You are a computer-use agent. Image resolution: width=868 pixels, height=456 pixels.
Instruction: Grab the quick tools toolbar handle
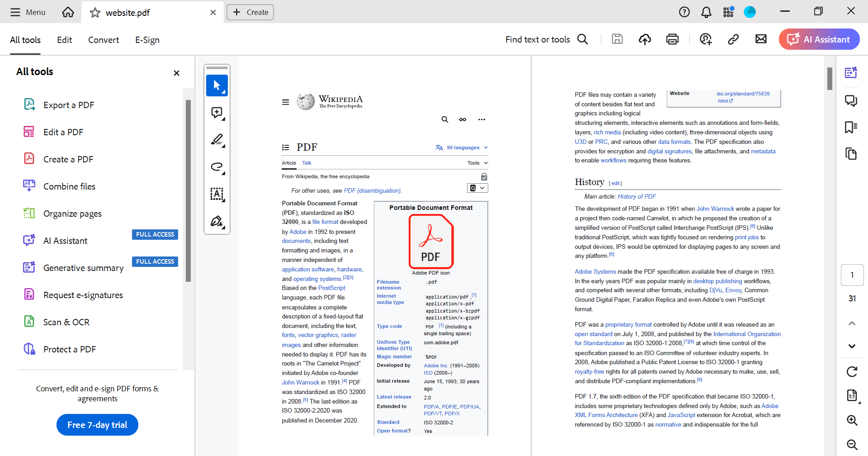coord(217,68)
